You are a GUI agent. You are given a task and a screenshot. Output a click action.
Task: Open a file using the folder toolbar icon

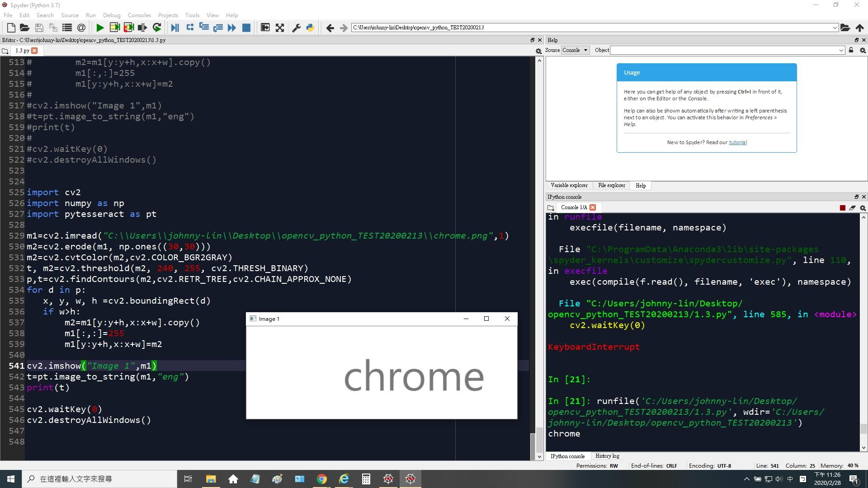tap(25, 28)
